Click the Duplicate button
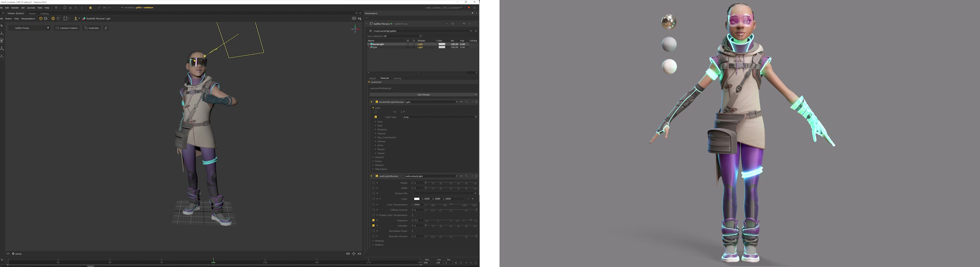The image size is (980, 267). coord(91,28)
